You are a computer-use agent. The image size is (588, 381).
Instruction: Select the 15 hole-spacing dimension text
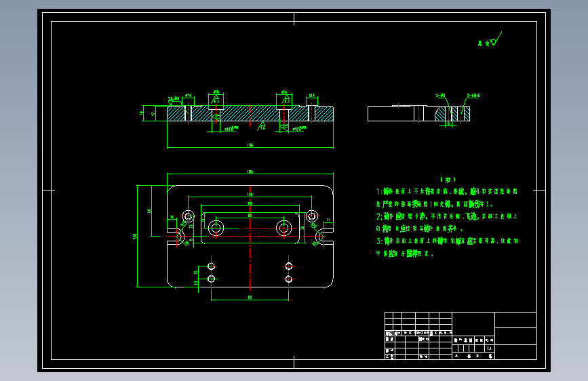196,273
